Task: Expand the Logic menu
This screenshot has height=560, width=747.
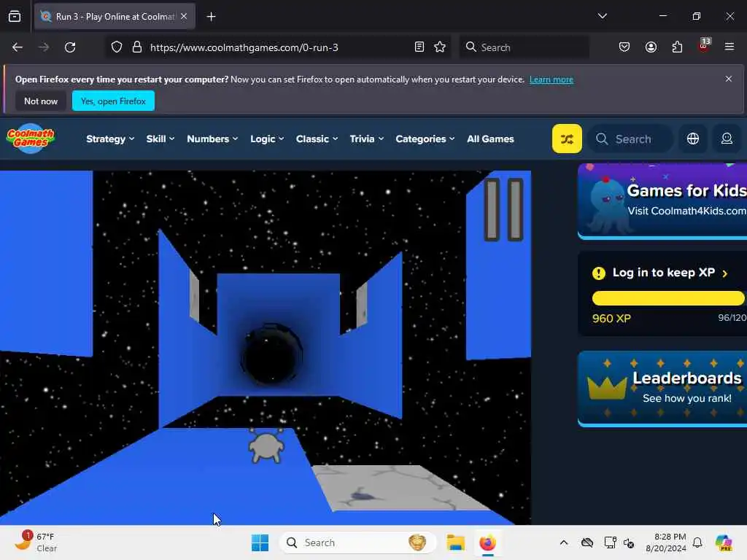Action: [267, 139]
